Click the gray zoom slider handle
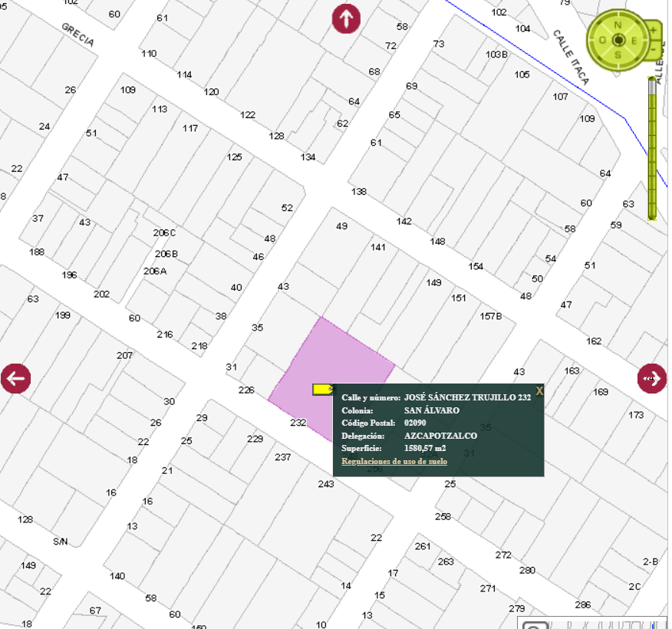Screen dimensions: 672x629 pos(652,86)
